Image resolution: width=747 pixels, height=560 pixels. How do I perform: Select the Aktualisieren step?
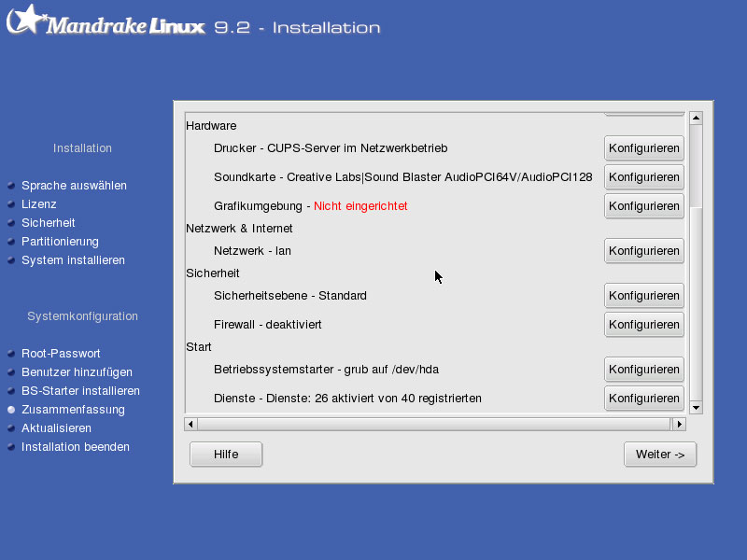[56, 428]
